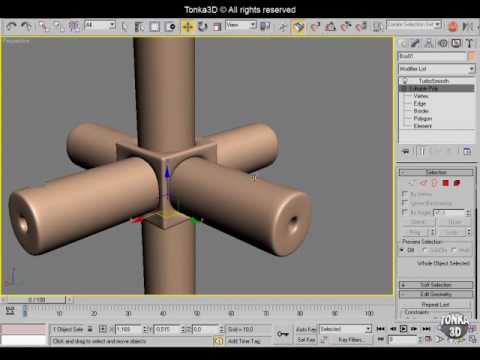The image size is (480, 360).
Task: Click the red Element selection icon
Action: coord(457,183)
